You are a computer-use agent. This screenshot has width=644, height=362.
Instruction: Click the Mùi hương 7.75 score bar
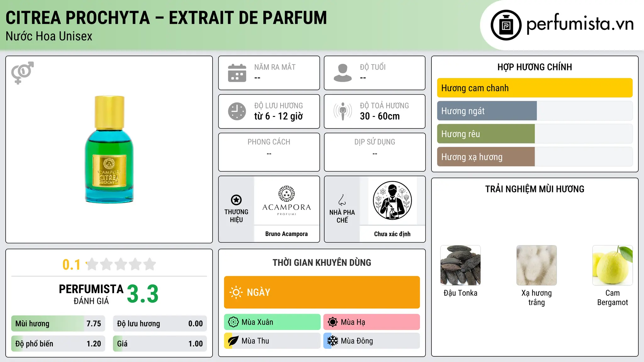click(x=58, y=324)
